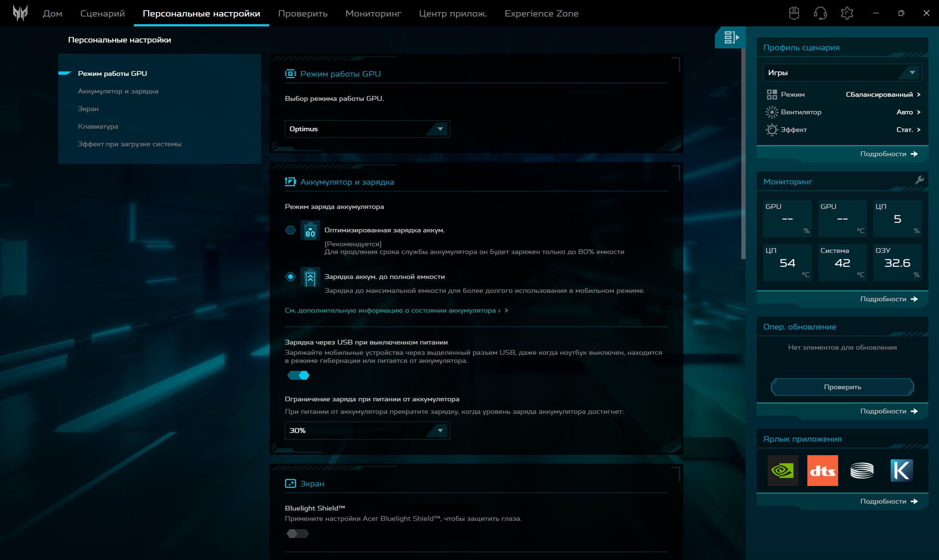Viewport: 939px width, 560px height.
Task: Open the 30% charge limit dropdown
Action: tap(367, 431)
